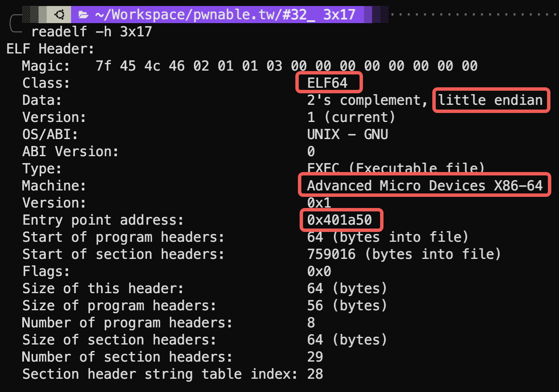Click the 1 (current) version value

tap(351, 117)
